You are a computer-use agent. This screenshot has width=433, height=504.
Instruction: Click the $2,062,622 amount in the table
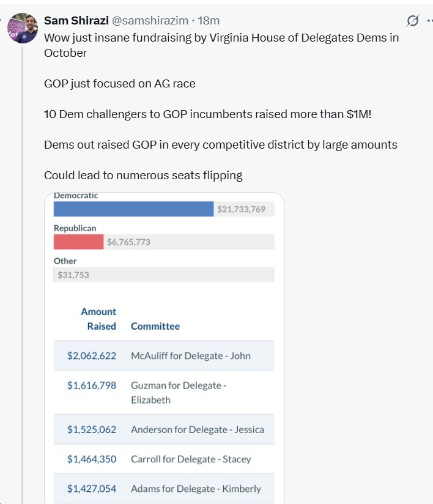(92, 355)
